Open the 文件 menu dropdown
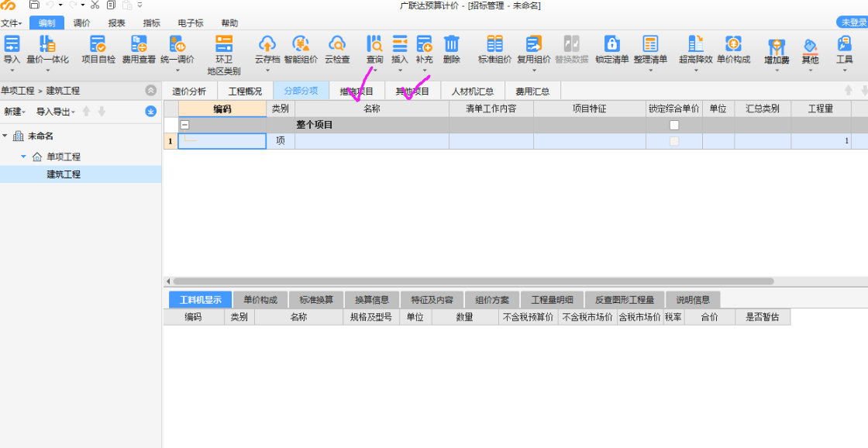Screen dimensions: 868x448 [11, 23]
